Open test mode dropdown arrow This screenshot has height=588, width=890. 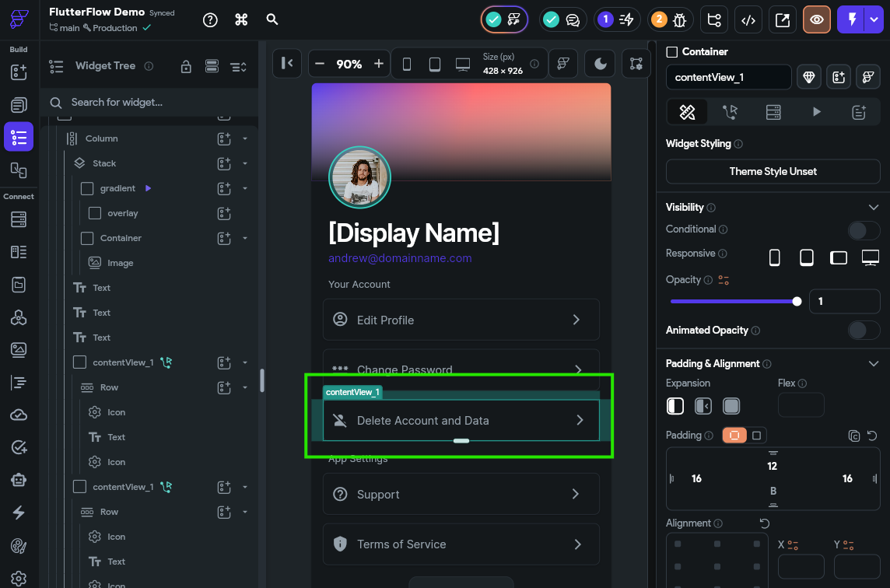click(874, 20)
